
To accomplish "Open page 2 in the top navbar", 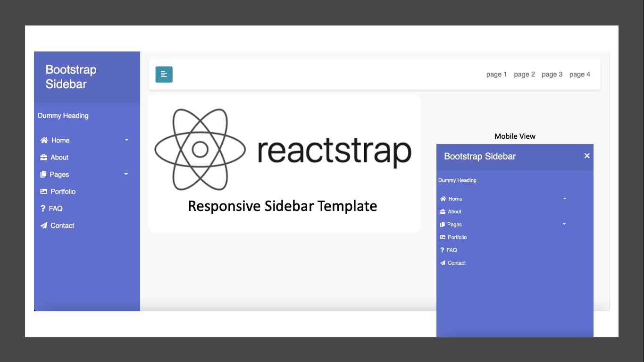I will pyautogui.click(x=524, y=74).
